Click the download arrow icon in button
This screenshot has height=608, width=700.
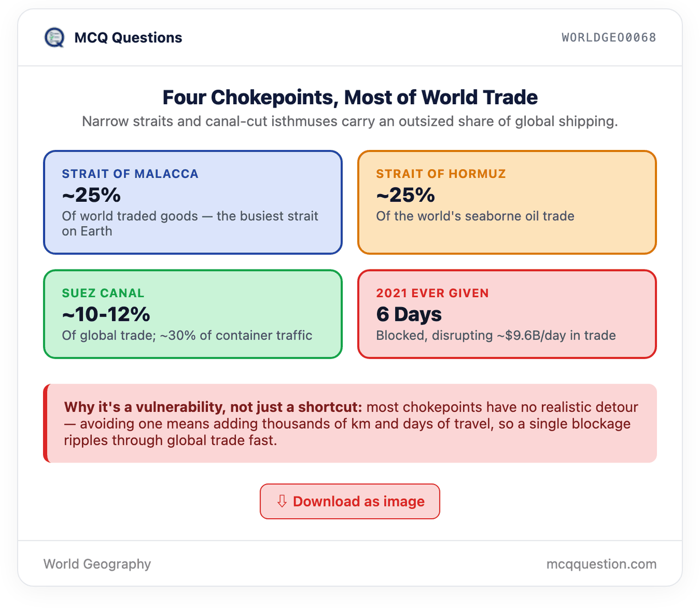pos(282,501)
